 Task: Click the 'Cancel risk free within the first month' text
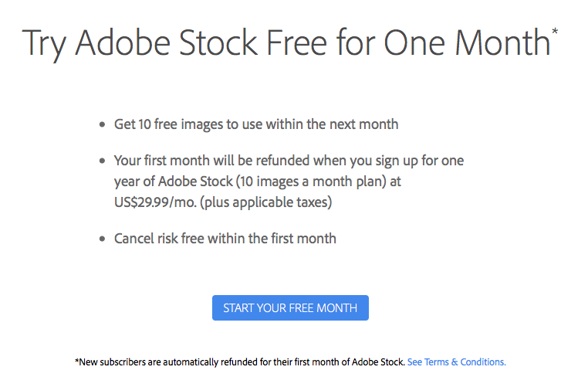225,239
